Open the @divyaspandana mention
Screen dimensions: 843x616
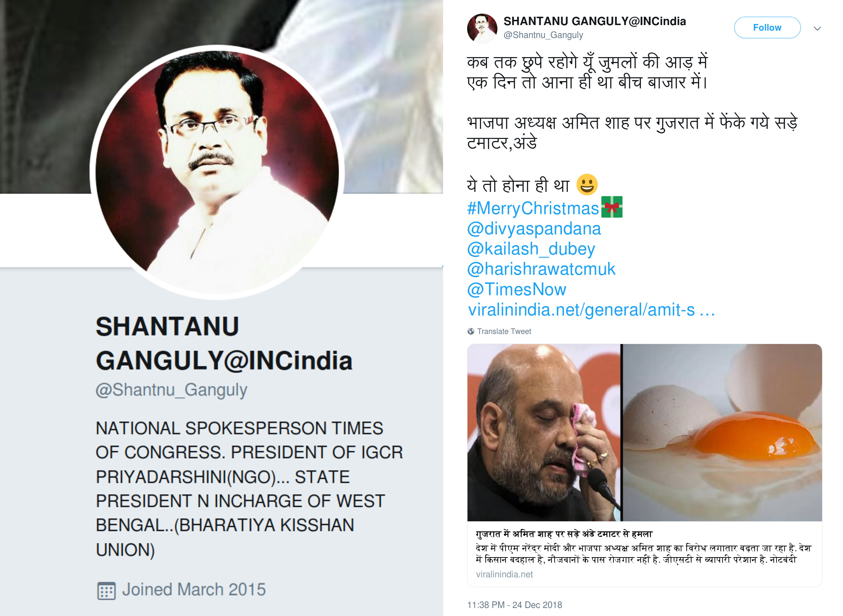click(534, 228)
